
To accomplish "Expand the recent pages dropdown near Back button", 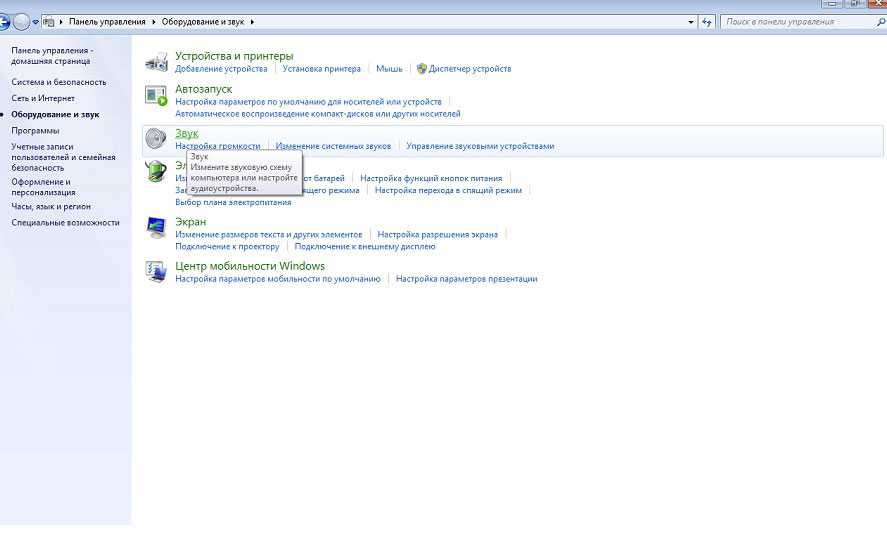I will click(x=37, y=21).
